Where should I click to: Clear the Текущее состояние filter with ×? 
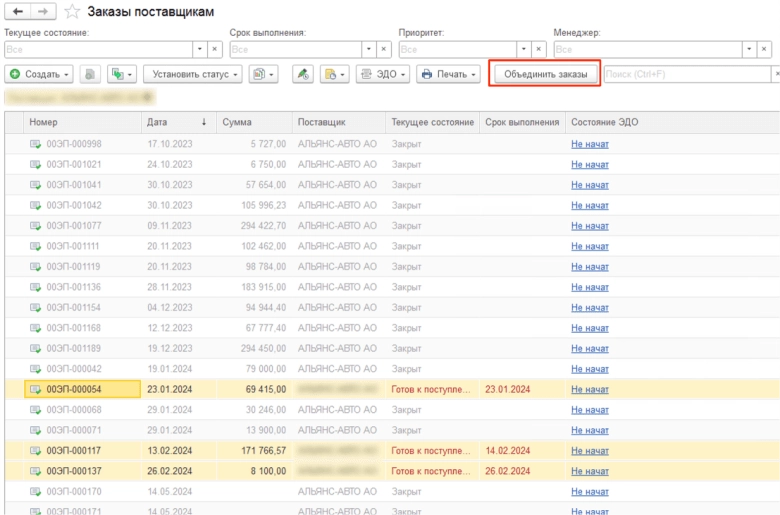click(213, 48)
